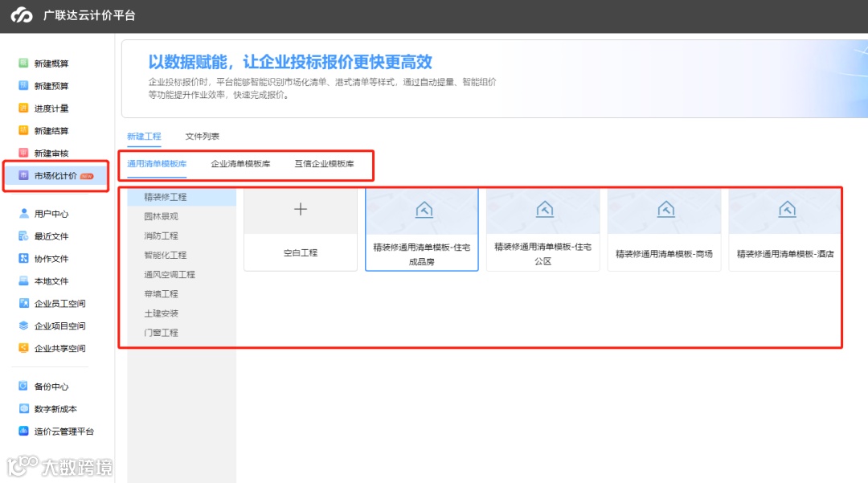Open 企业项目空间 label
This screenshot has height=483, width=868.
tap(59, 325)
